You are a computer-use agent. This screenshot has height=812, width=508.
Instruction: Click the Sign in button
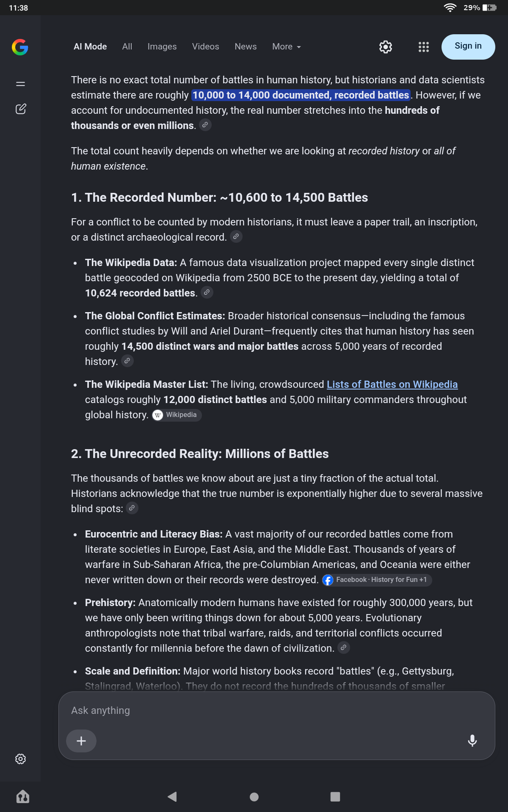[x=468, y=47]
